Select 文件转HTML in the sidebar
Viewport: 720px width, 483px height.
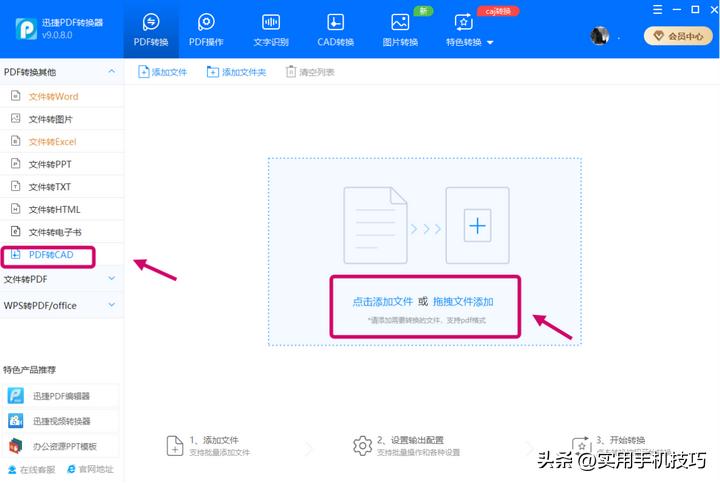point(62,209)
